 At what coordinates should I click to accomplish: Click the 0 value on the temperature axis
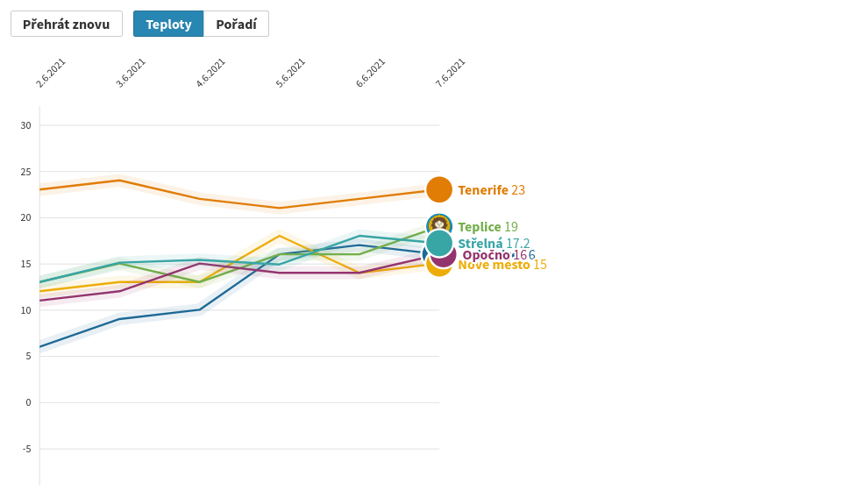(28, 403)
